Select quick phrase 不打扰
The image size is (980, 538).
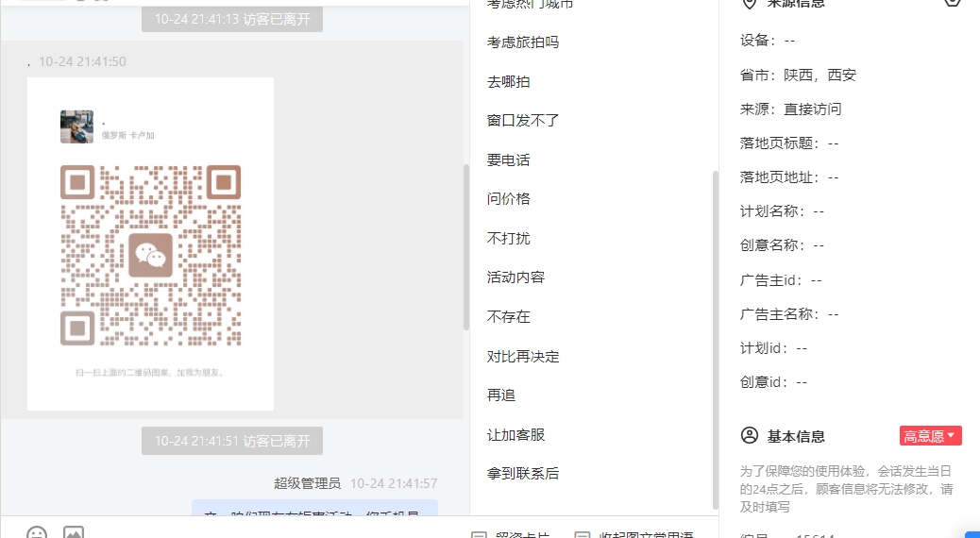pos(508,238)
